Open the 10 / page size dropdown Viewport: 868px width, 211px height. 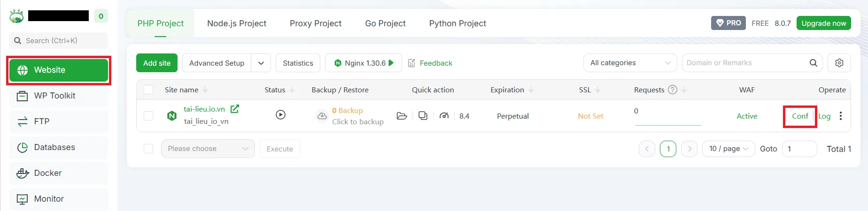pos(728,149)
